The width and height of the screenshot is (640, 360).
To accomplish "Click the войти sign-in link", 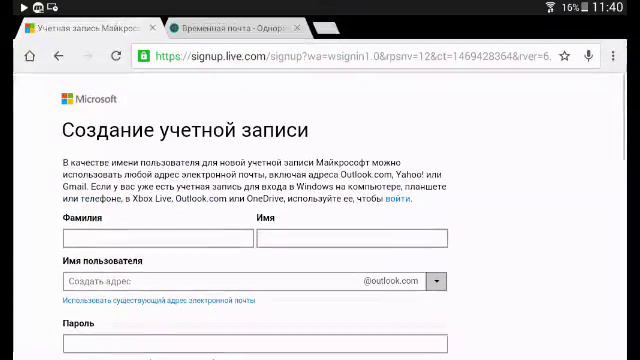I will pyautogui.click(x=398, y=199).
